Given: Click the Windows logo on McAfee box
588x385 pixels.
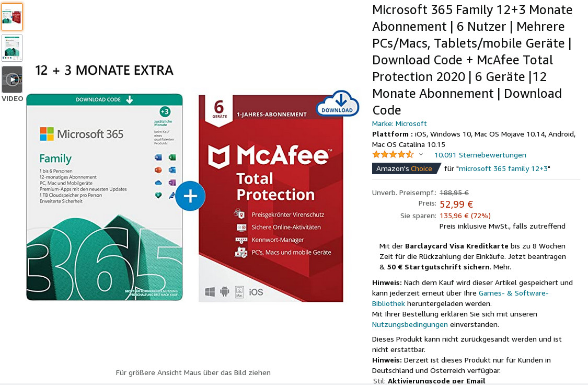Looking at the screenshot, I should point(210,291).
